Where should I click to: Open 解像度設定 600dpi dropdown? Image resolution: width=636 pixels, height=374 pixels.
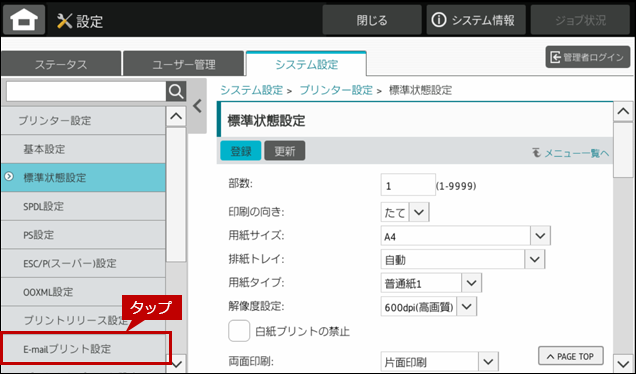click(x=466, y=307)
